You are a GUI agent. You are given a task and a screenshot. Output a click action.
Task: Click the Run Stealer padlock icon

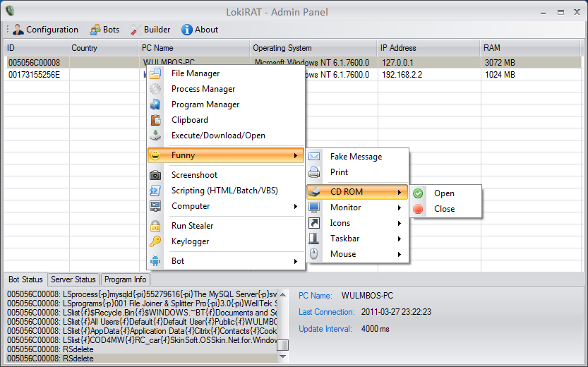click(155, 226)
